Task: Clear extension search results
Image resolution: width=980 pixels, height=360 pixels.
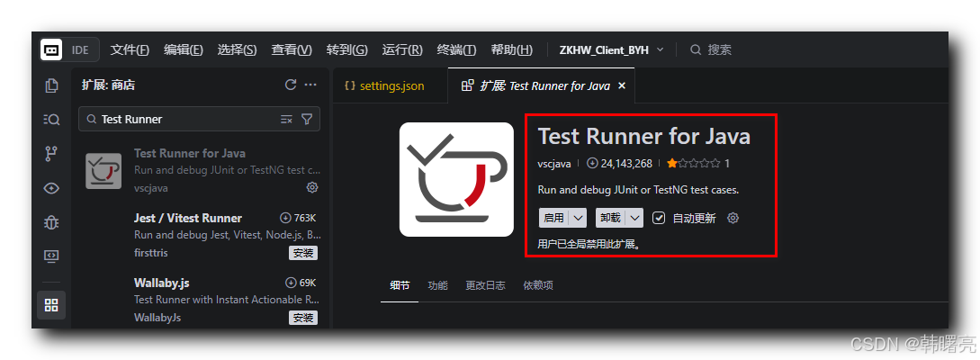Action: pyautogui.click(x=286, y=120)
